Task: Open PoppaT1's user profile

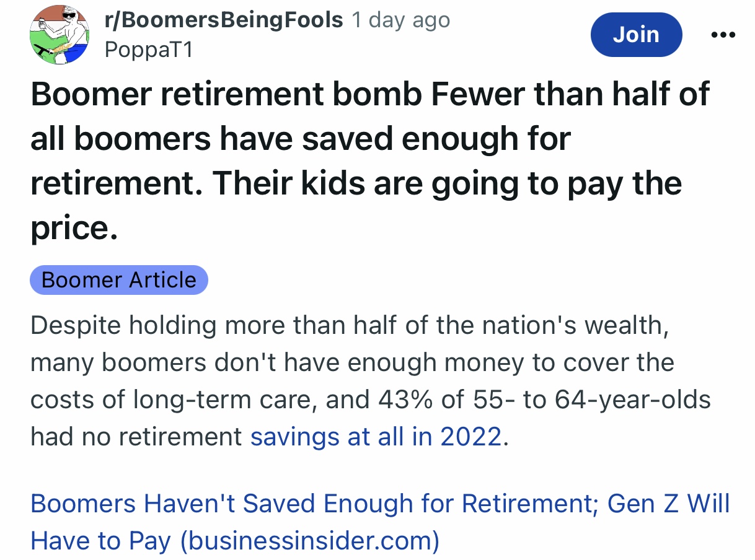Action: coord(149,49)
